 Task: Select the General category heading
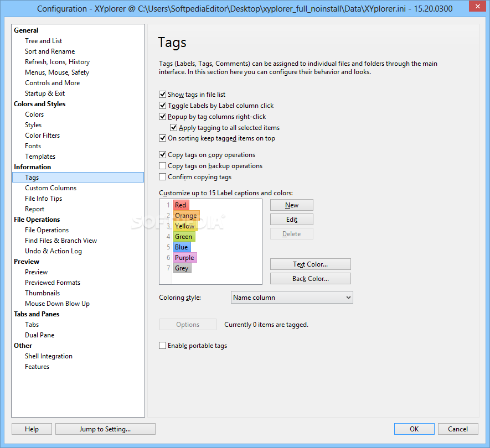[x=26, y=30]
